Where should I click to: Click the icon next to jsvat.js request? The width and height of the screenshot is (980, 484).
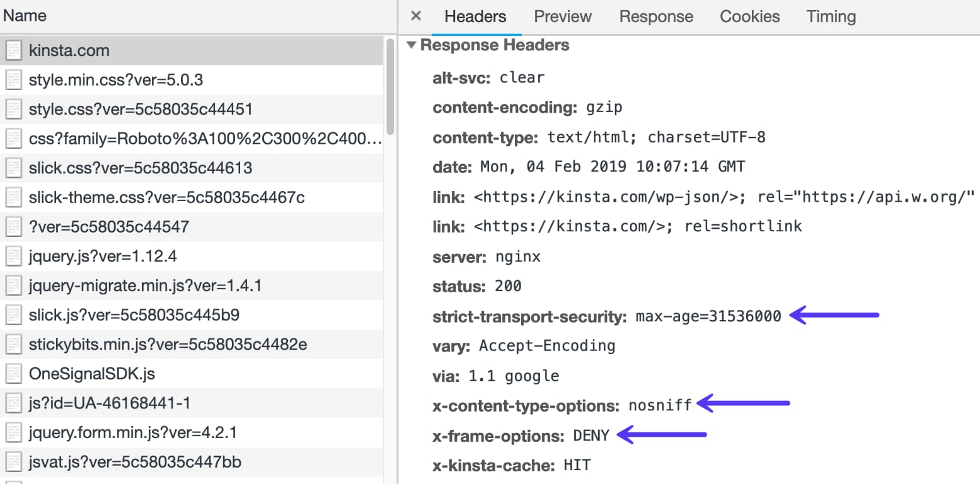[x=13, y=462]
